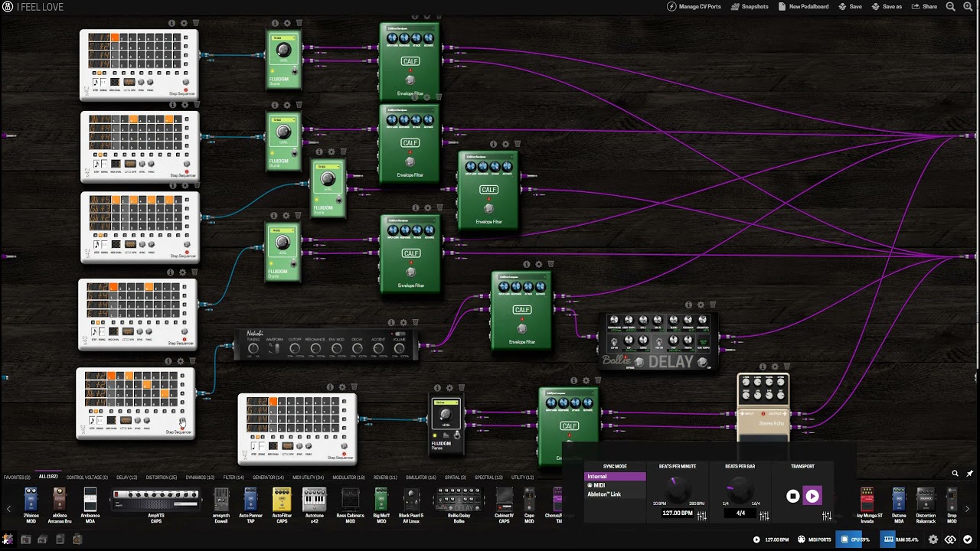Open the settings gear in the bottom bar
The height and width of the screenshot is (551, 980).
tap(933, 540)
